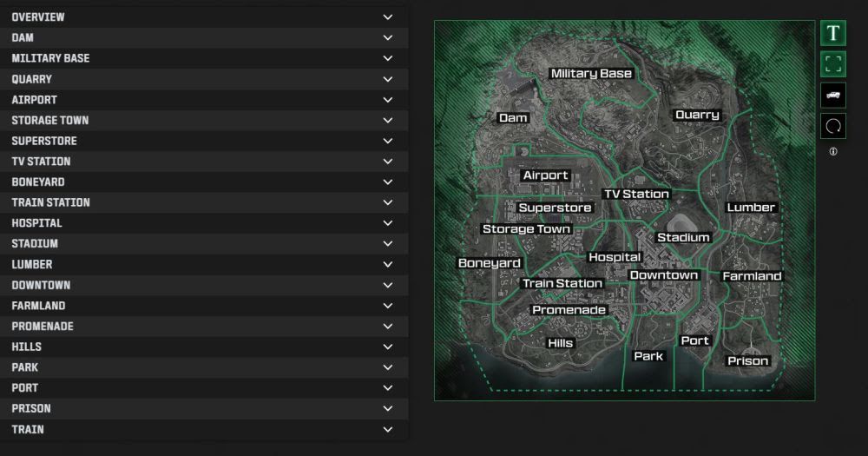The height and width of the screenshot is (456, 868).
Task: Select the Airport label on the map
Action: 545,175
